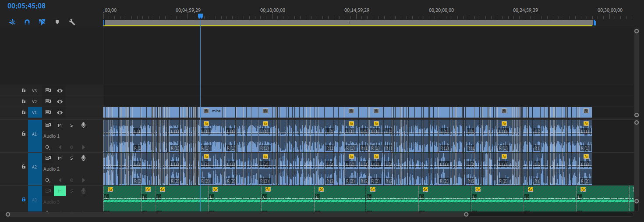Click the playhead timecode 00;05;45;08
Image resolution: width=644 pixels, height=222 pixels.
coord(26,6)
